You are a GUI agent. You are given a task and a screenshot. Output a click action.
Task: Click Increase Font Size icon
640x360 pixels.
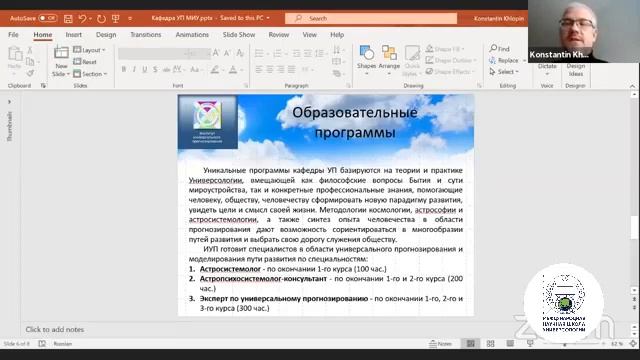pyautogui.click(x=216, y=53)
